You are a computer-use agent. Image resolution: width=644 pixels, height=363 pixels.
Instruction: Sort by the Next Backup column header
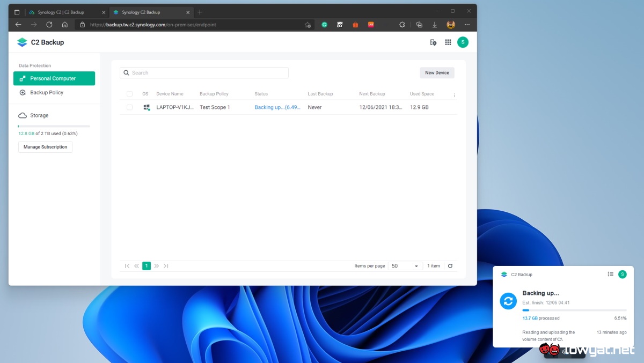point(372,94)
